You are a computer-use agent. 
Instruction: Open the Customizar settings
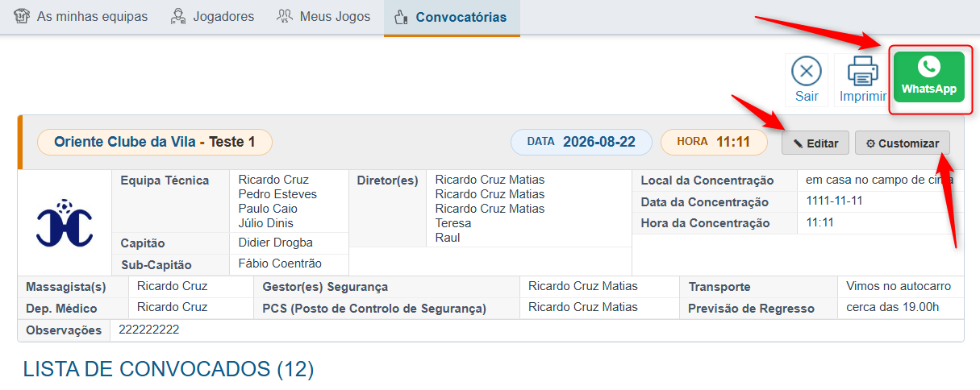(x=903, y=143)
